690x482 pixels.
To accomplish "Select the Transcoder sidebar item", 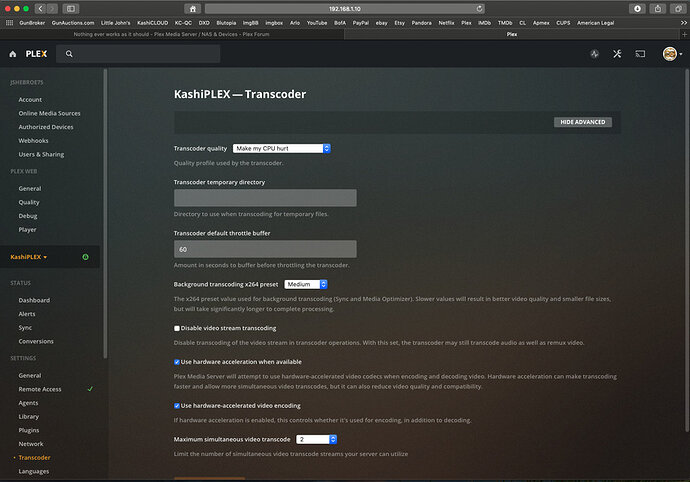I will point(34,457).
